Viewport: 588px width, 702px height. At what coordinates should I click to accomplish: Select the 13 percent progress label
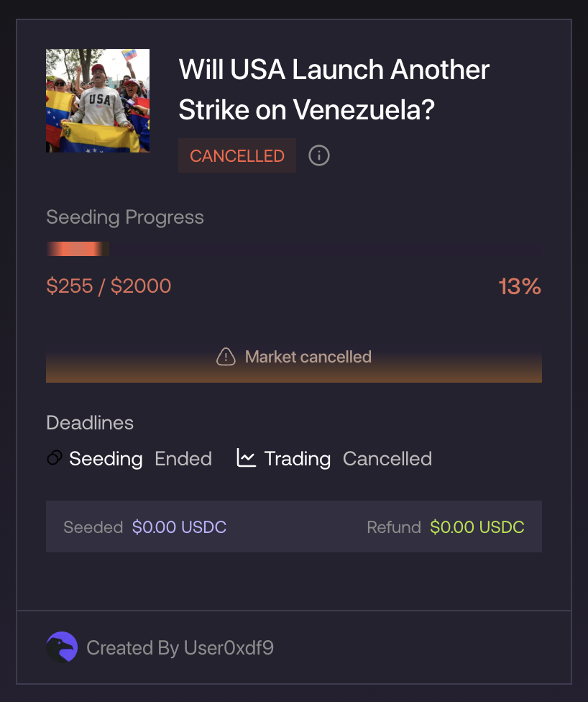tap(520, 286)
